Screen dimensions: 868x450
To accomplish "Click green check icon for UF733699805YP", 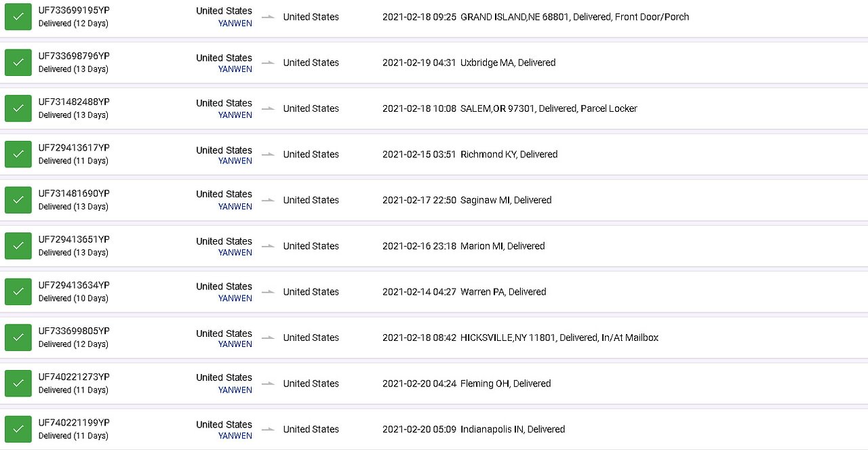I will tap(18, 337).
